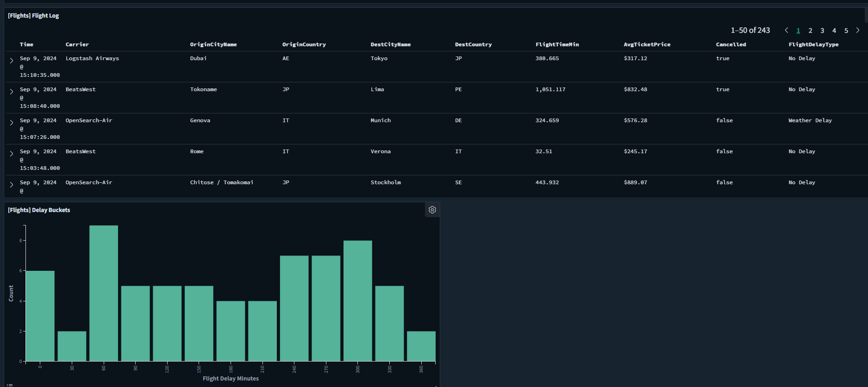
Task: Click the 90-minute delay bar
Action: click(x=136, y=324)
